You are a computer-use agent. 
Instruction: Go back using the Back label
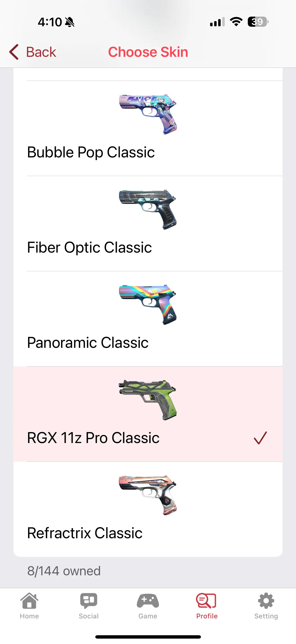(41, 52)
